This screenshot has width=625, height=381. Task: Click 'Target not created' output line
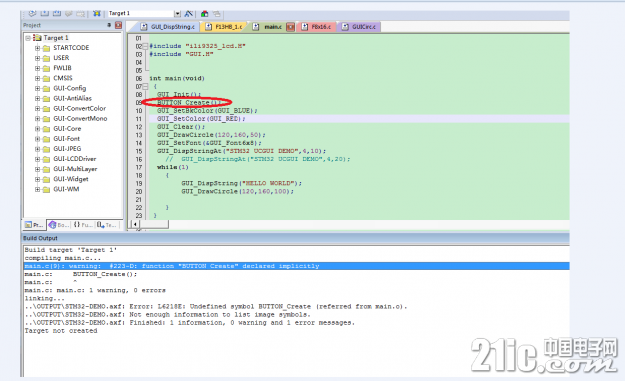[x=61, y=331]
